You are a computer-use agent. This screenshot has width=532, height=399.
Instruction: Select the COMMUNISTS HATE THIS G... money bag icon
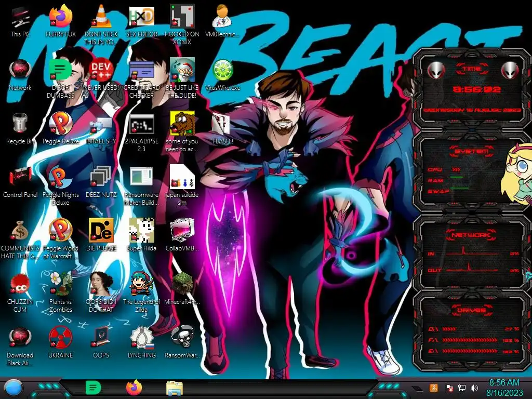pyautogui.click(x=20, y=240)
